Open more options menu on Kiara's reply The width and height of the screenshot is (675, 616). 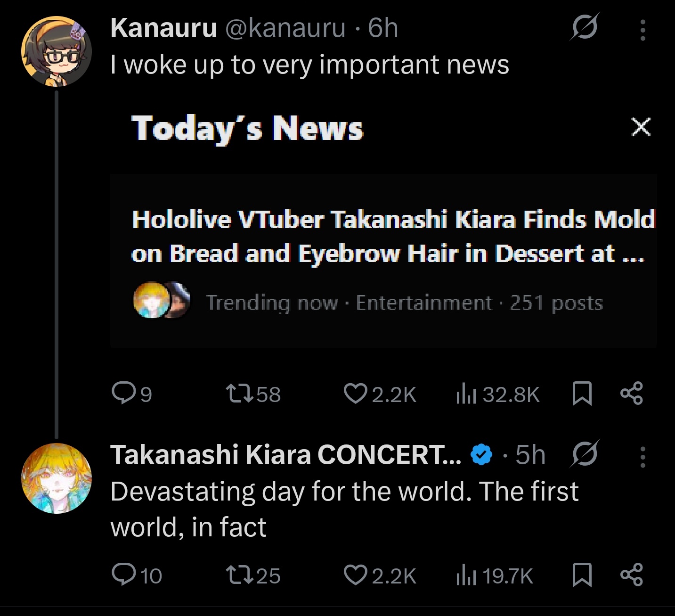tap(642, 457)
